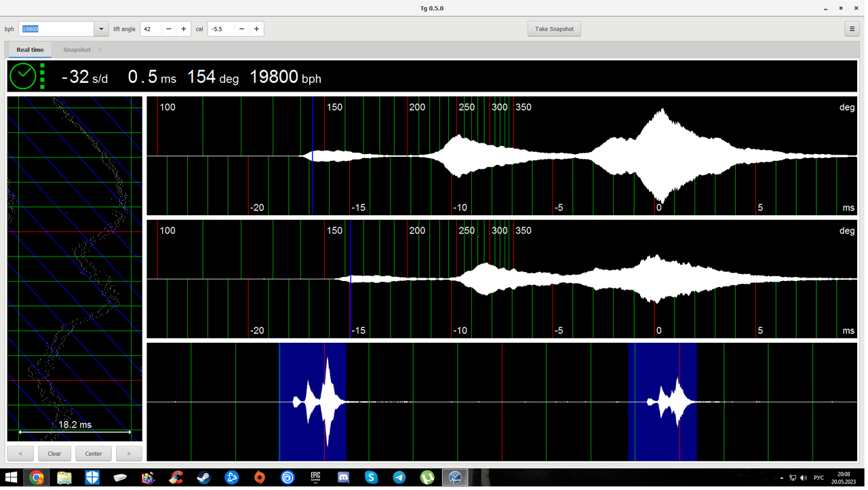
Task: Click the Tg timegrapher taskbar icon
Action: (455, 478)
